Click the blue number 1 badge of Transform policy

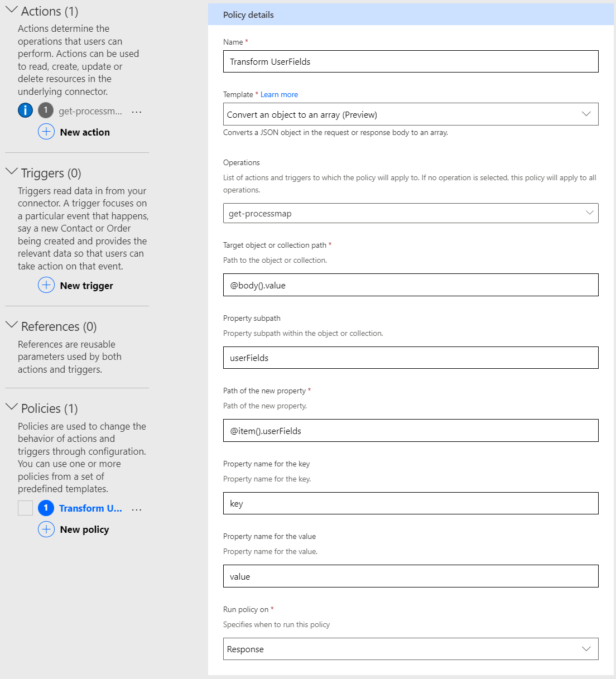click(46, 508)
